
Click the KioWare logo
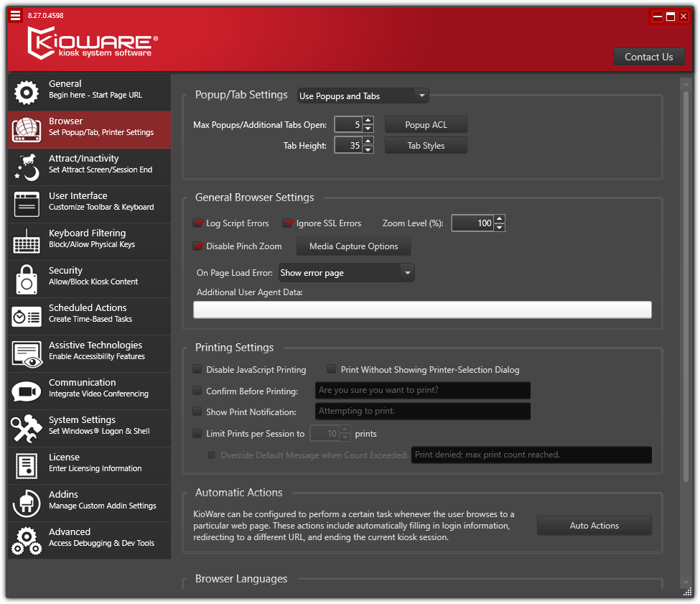(93, 43)
